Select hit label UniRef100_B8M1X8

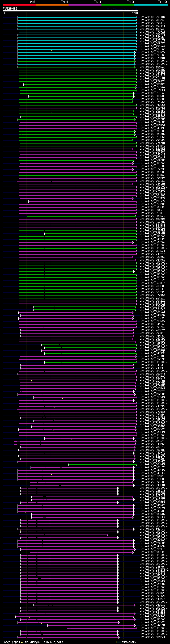pyautogui.click(x=152, y=175)
